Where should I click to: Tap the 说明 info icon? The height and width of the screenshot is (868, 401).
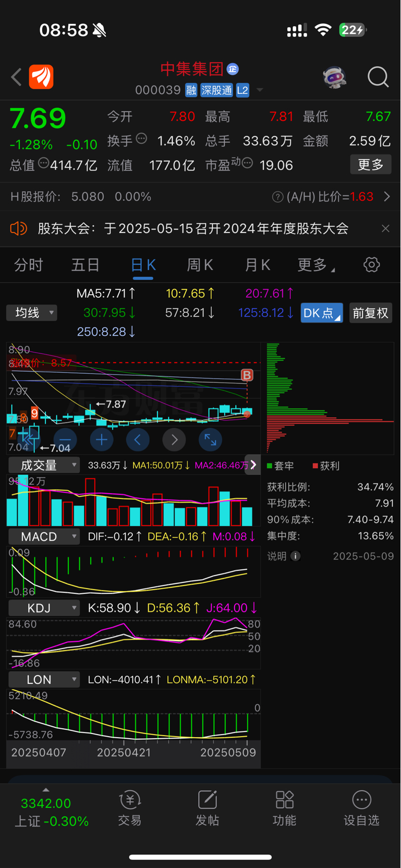pyautogui.click(x=295, y=556)
